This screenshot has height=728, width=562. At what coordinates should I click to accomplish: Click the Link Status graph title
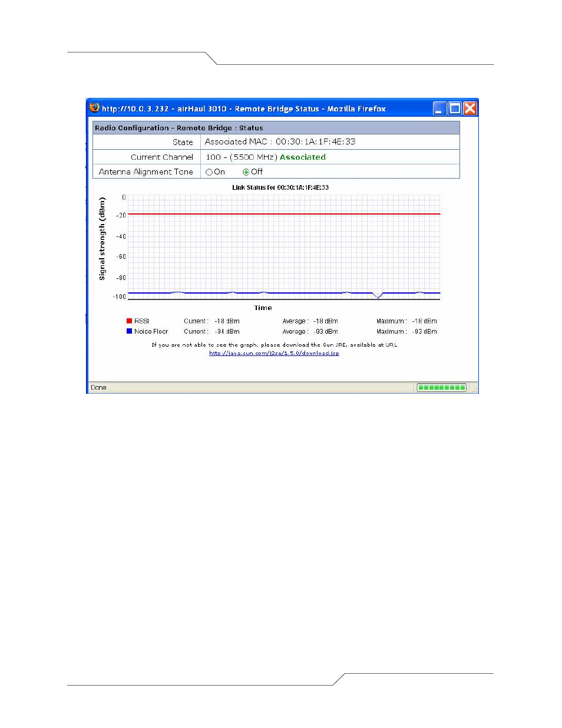[280, 187]
